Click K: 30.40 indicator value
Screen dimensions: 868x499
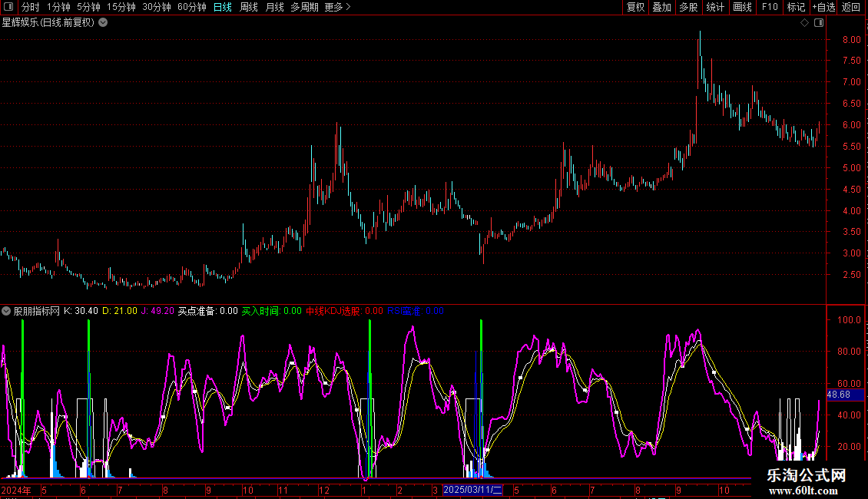pos(81,311)
